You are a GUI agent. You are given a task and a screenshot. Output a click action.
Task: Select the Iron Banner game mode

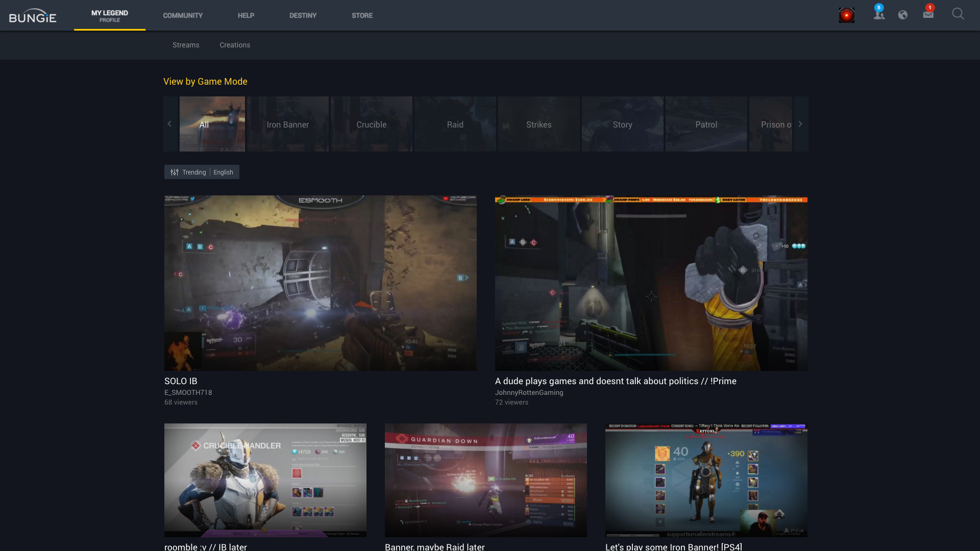[288, 124]
